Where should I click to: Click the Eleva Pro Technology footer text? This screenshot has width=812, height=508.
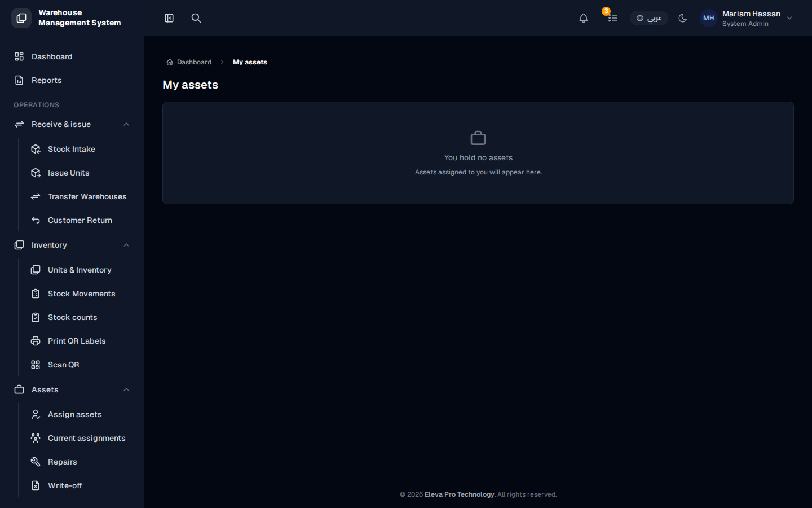pyautogui.click(x=460, y=494)
